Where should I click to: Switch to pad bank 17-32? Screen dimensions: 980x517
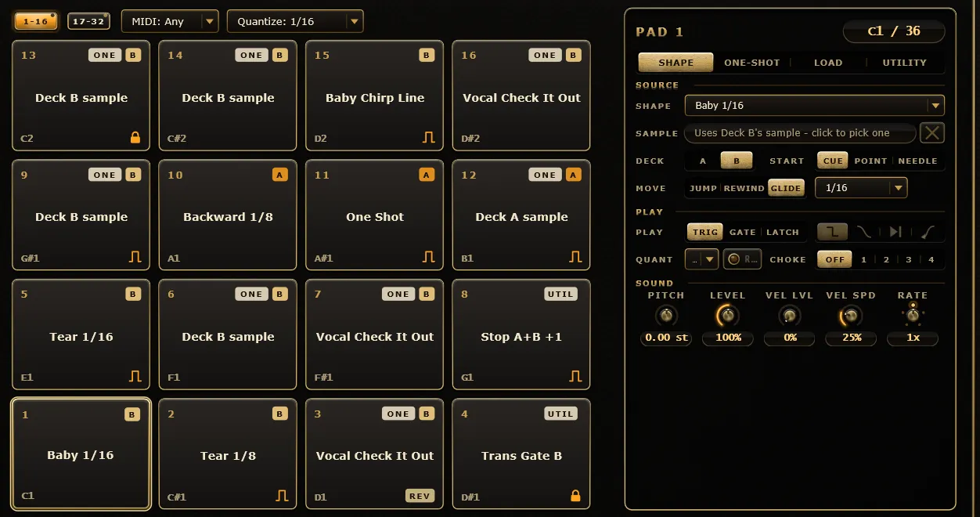click(88, 21)
